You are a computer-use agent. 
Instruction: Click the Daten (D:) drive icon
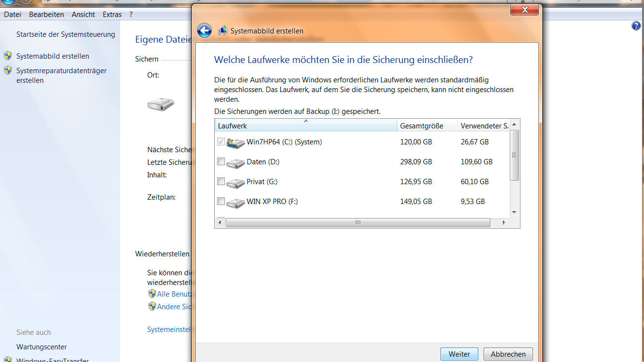click(236, 163)
